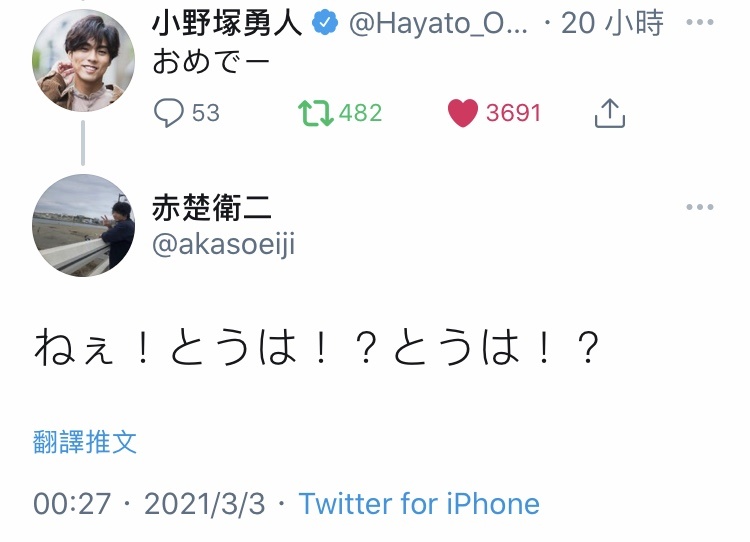Click the blue verified badge
Image resolution: width=750 pixels, height=542 pixels.
pos(325,22)
